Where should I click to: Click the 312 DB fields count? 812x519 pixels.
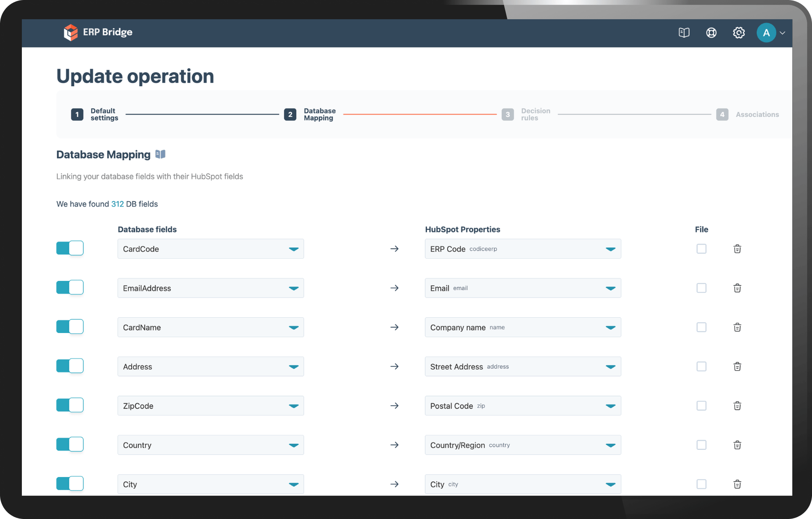click(x=117, y=204)
